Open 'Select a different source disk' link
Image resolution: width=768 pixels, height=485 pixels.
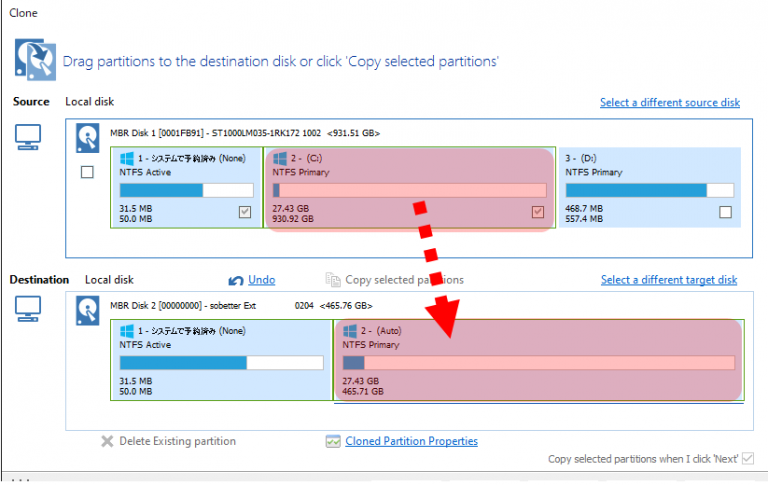click(669, 103)
